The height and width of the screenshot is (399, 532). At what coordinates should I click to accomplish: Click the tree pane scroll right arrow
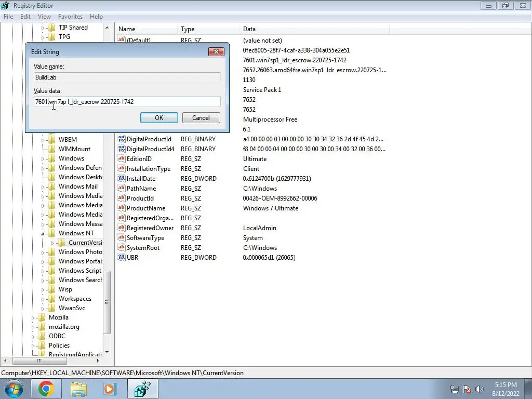click(98, 361)
